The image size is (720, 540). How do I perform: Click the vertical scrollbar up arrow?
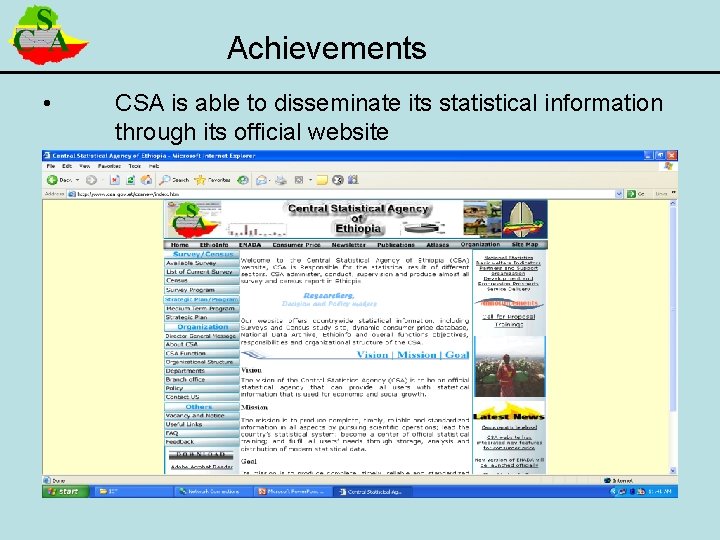(673, 202)
